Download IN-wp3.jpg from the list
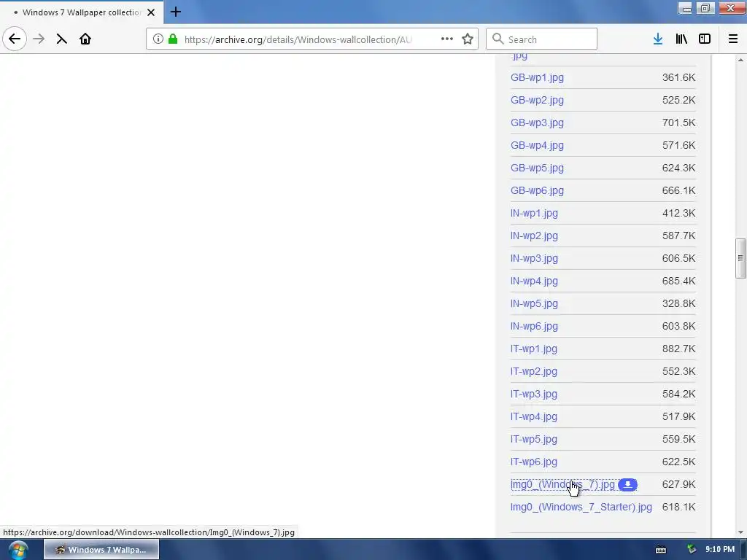This screenshot has width=747, height=560. click(x=534, y=259)
